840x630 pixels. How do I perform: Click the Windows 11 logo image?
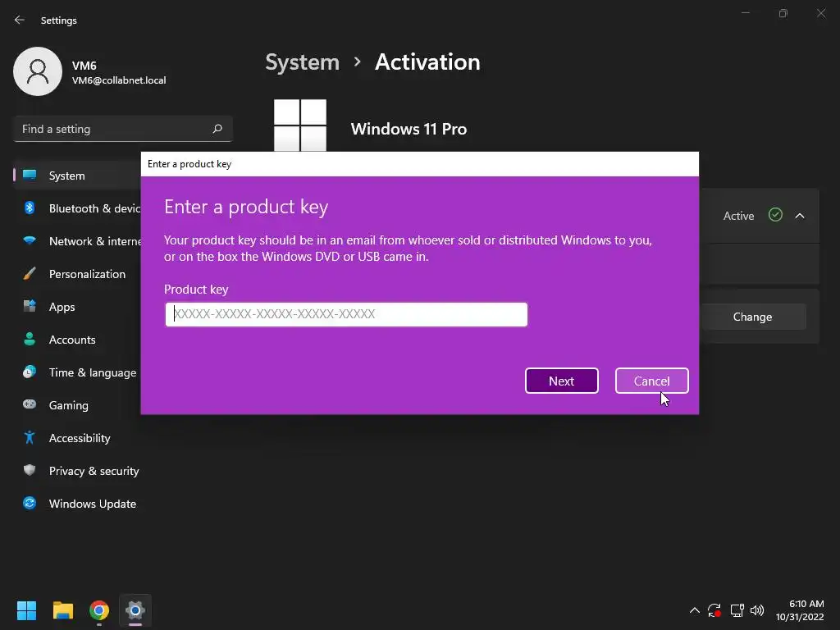pos(300,126)
